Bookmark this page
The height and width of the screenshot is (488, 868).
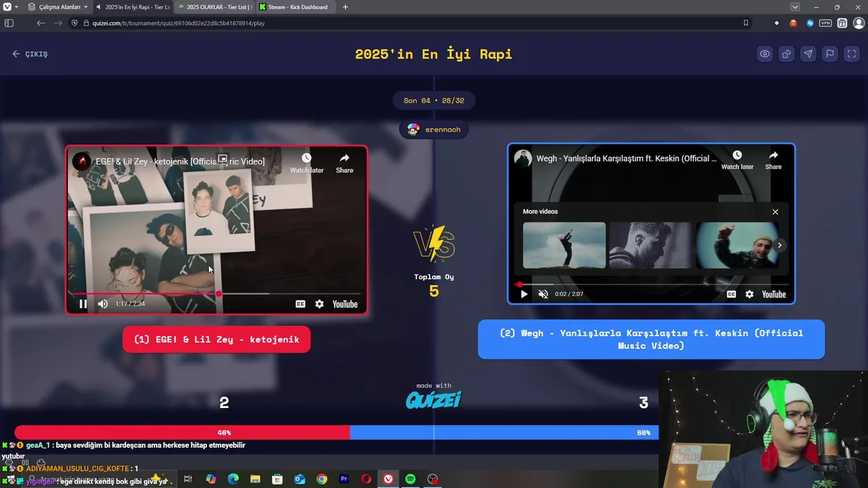pos(745,23)
